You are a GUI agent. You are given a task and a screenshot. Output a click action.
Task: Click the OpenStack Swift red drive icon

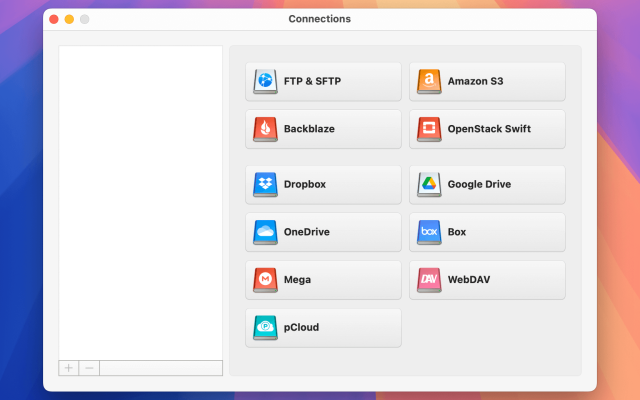click(x=429, y=129)
